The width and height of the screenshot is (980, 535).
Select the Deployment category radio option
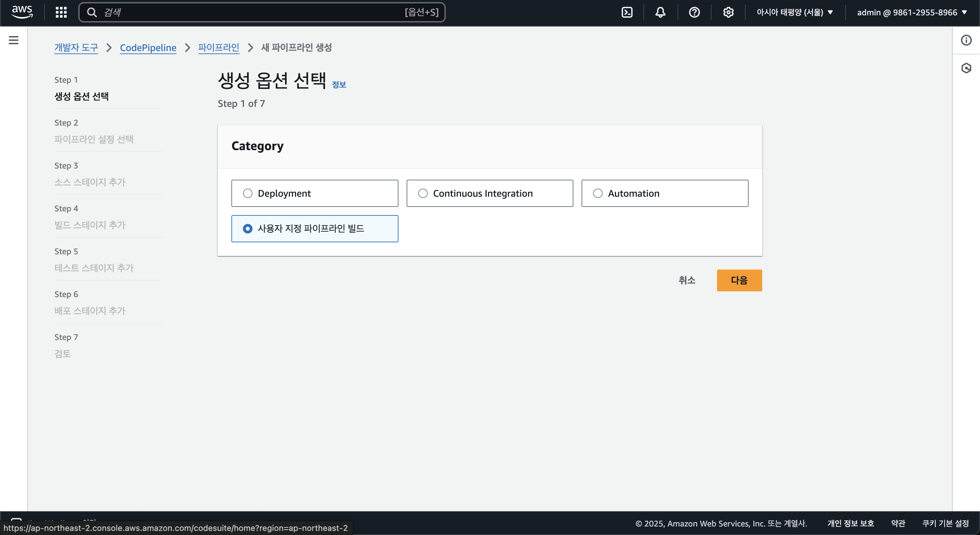click(x=248, y=193)
